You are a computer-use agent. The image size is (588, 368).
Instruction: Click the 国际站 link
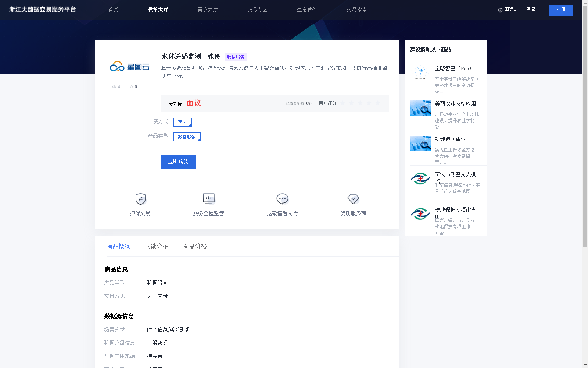(x=511, y=10)
